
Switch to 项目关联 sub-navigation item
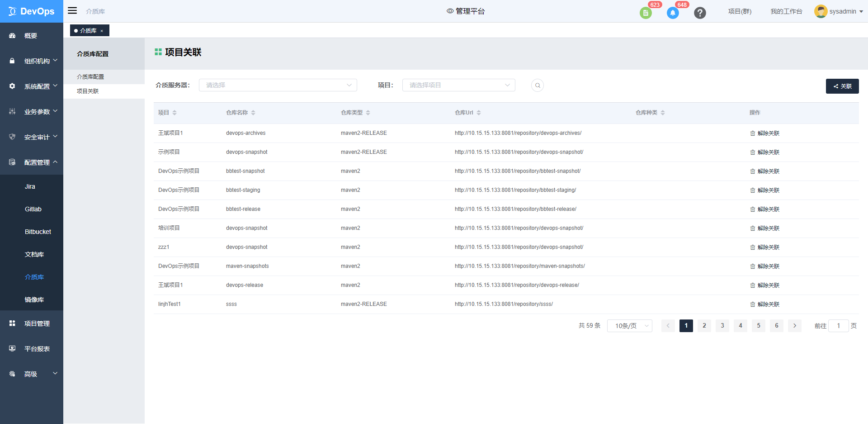[104, 91]
